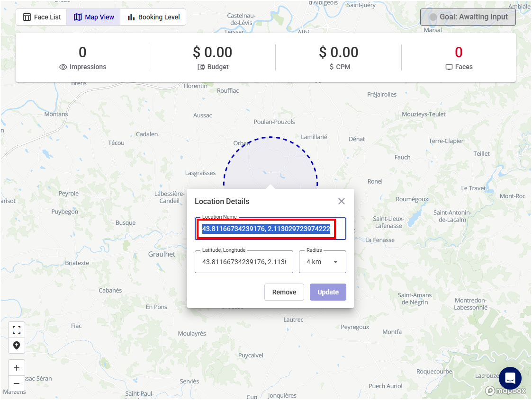Click the Budget wallet icon
532x400 pixels.
201,67
